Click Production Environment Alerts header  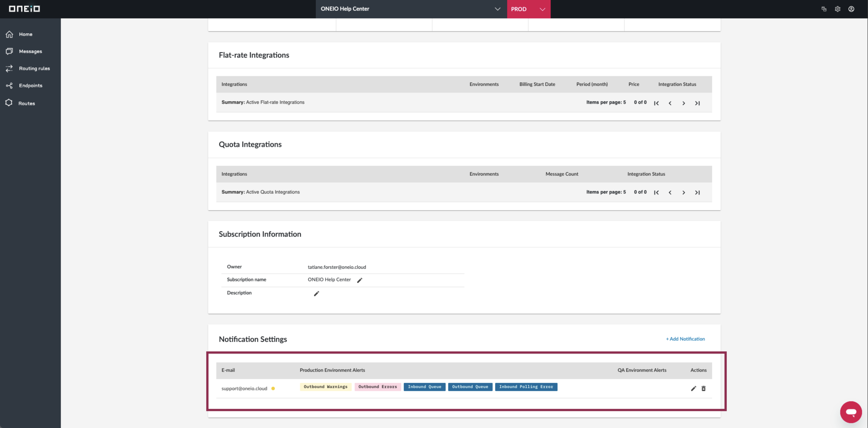[x=332, y=370]
